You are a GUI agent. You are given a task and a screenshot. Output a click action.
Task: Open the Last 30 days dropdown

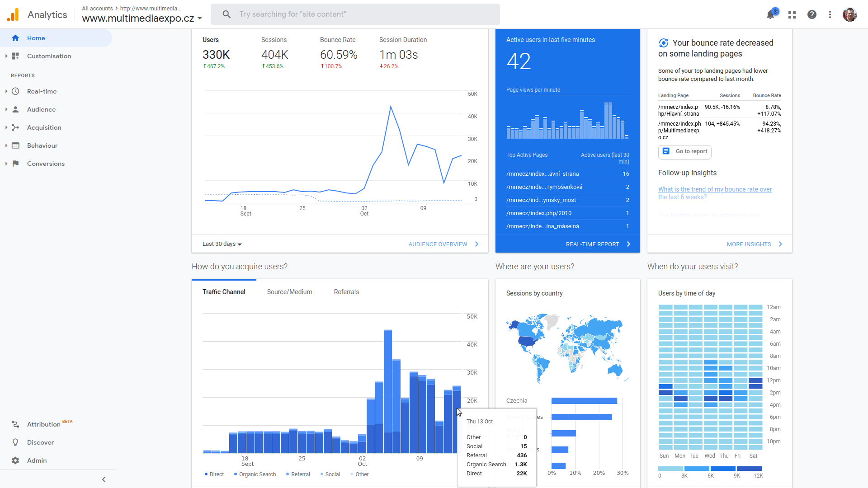click(222, 244)
